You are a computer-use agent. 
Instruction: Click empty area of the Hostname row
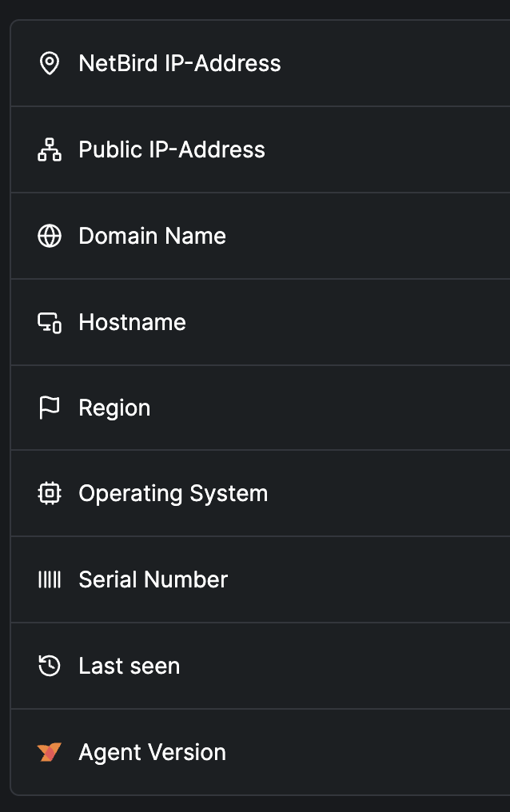(347, 322)
